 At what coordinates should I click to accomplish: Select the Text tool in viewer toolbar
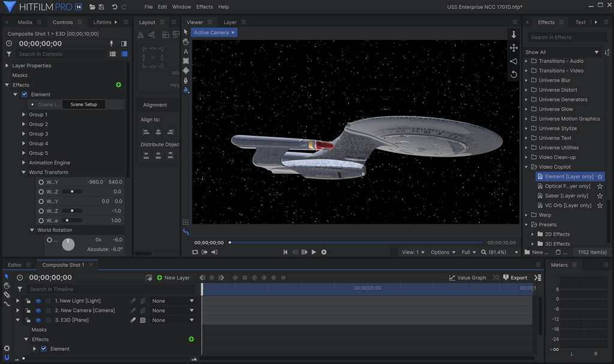186,52
